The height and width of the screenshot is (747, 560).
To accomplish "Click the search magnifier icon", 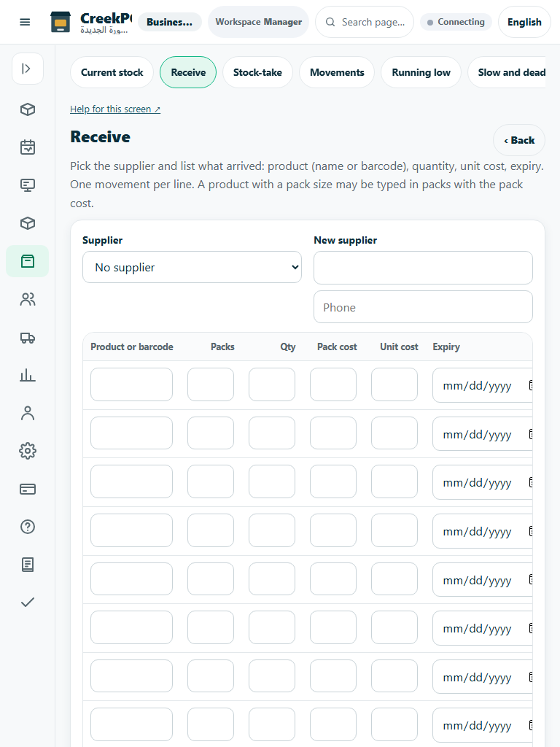I will [330, 22].
